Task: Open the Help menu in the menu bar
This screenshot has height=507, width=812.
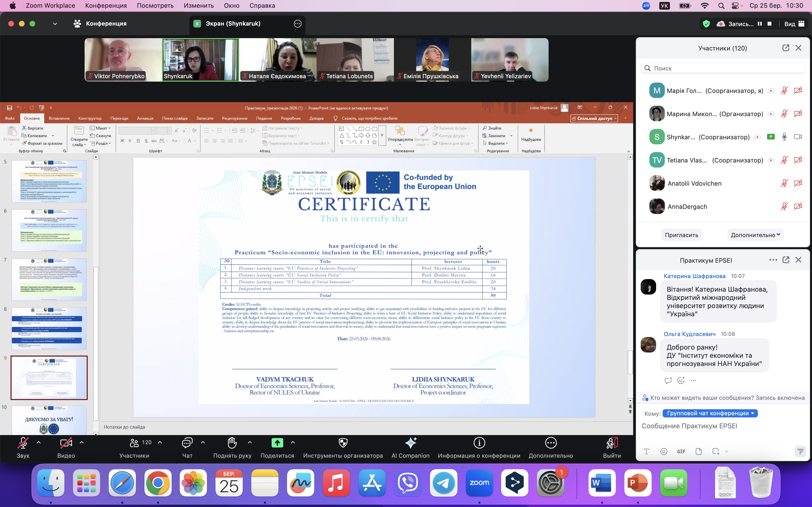Action: pyautogui.click(x=262, y=6)
